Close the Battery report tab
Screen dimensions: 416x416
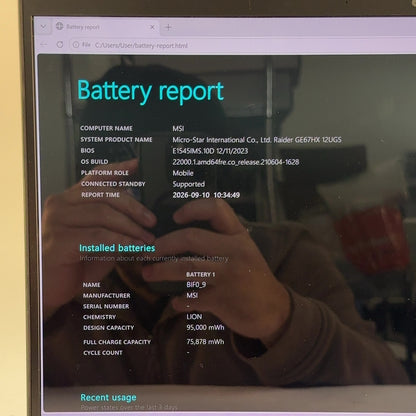[x=152, y=27]
